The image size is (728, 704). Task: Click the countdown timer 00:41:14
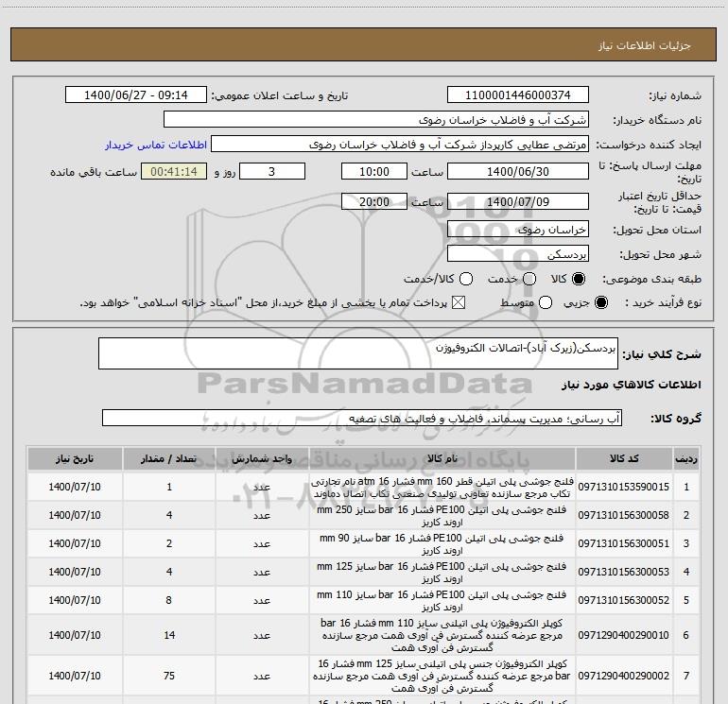pyautogui.click(x=174, y=171)
